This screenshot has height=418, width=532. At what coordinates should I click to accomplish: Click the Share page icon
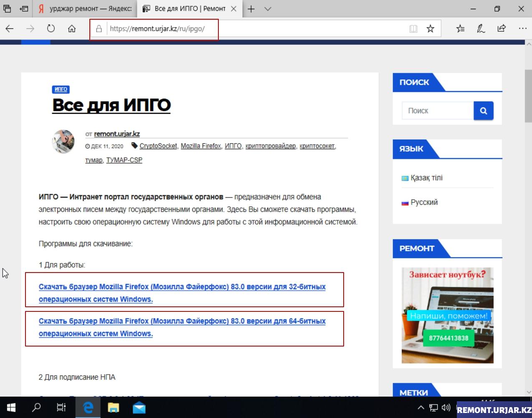coord(502,28)
